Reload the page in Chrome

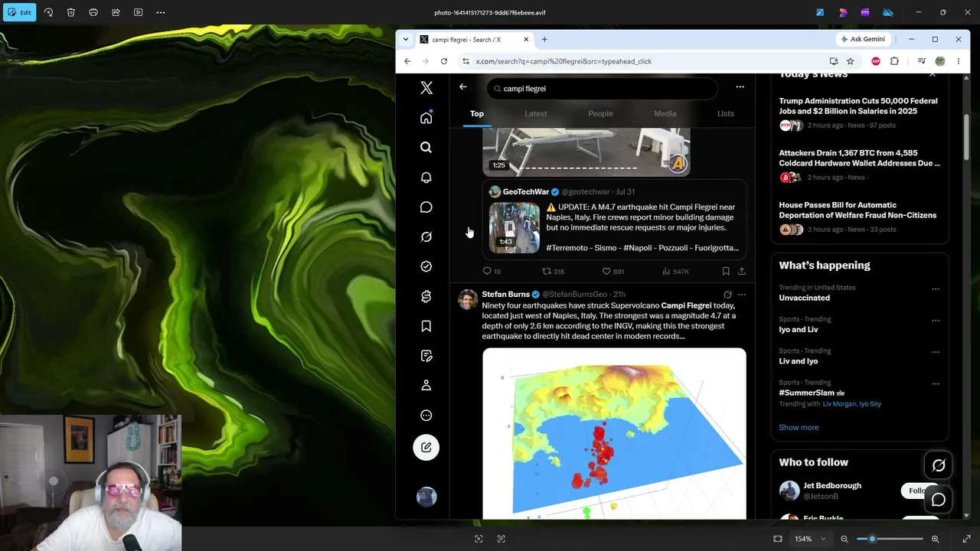(444, 61)
